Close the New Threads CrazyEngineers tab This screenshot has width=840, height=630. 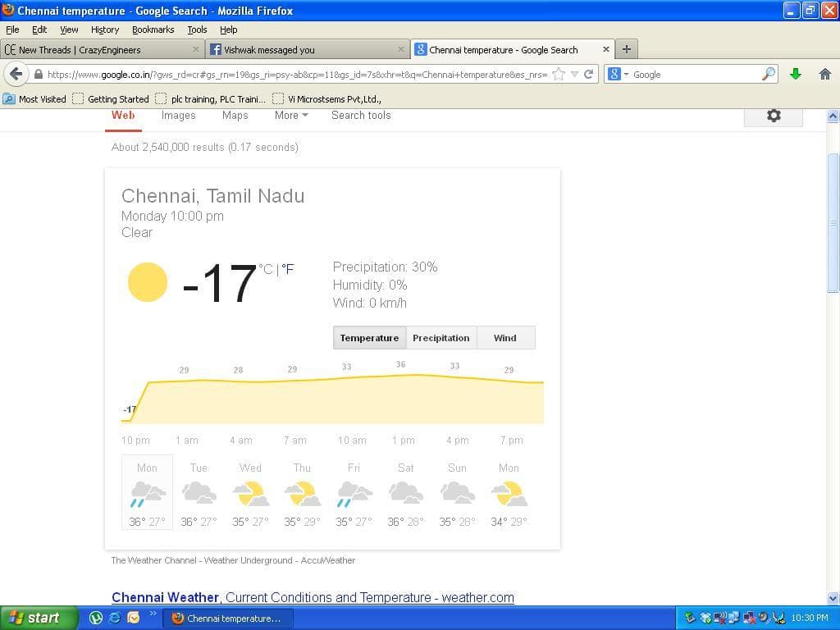tap(195, 49)
